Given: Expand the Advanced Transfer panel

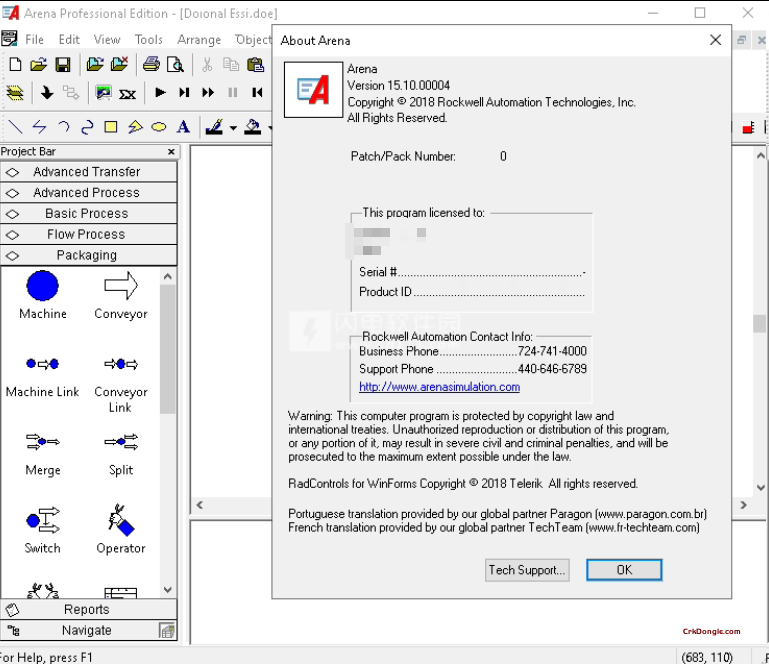Looking at the screenshot, I should pyautogui.click(x=87, y=171).
